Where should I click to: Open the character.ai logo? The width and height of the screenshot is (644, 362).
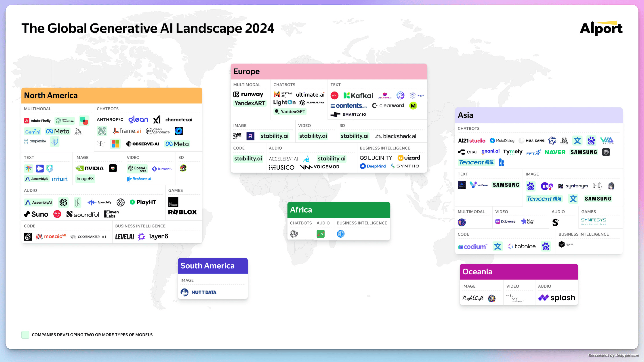click(179, 119)
